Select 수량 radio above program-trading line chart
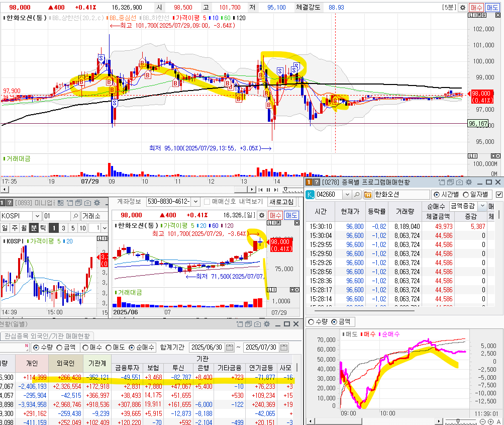The width and height of the screenshot is (504, 425). click(311, 322)
